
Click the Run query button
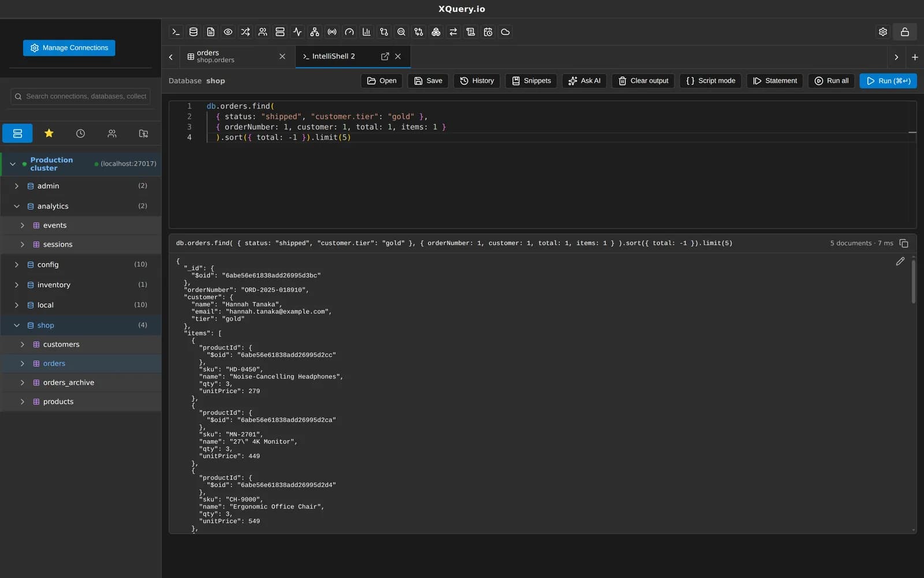click(x=888, y=81)
